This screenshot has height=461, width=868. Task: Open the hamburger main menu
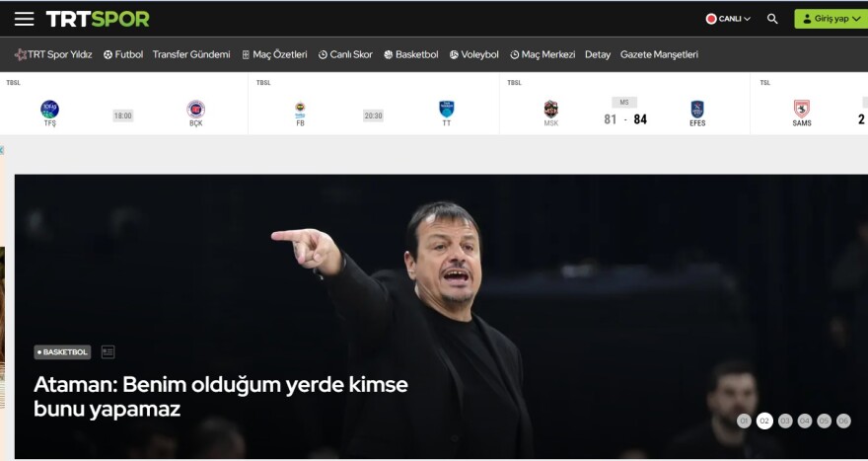24,19
